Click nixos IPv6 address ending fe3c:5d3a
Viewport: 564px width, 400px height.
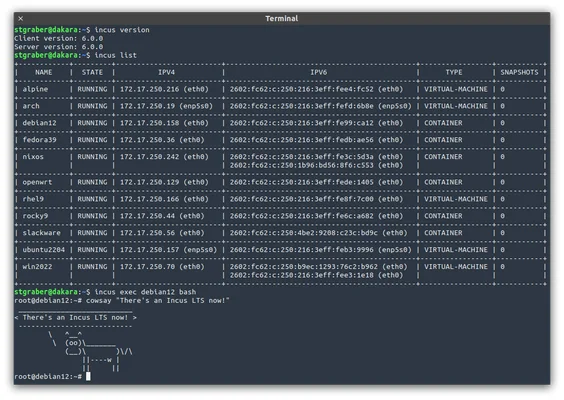[x=302, y=157]
